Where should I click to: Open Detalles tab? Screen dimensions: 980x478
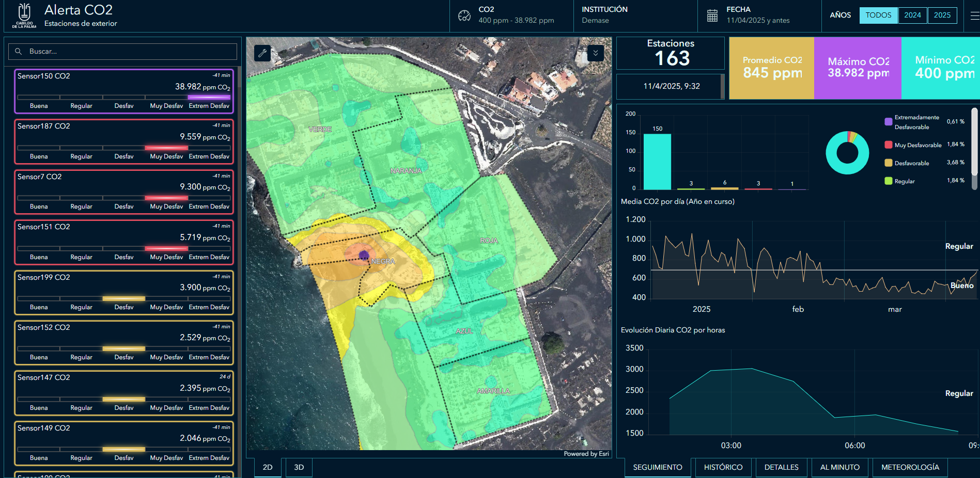coord(781,467)
